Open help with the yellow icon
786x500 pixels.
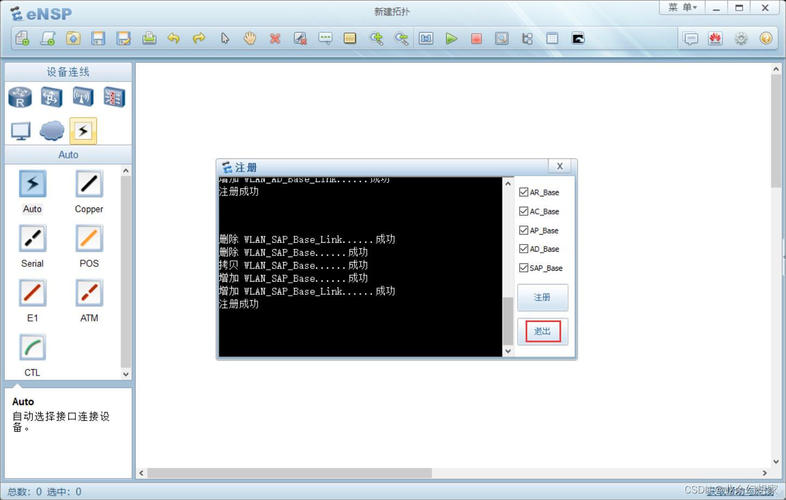click(x=765, y=39)
